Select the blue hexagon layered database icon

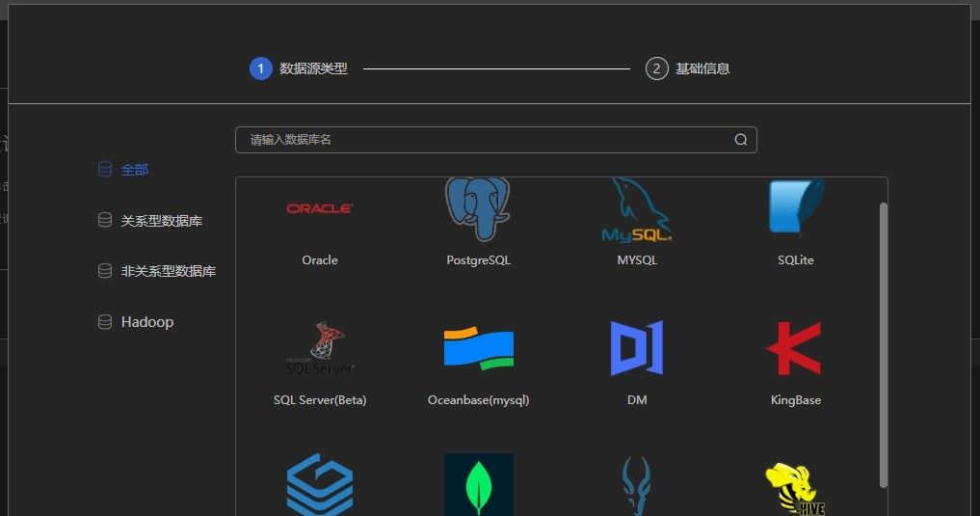click(320, 485)
